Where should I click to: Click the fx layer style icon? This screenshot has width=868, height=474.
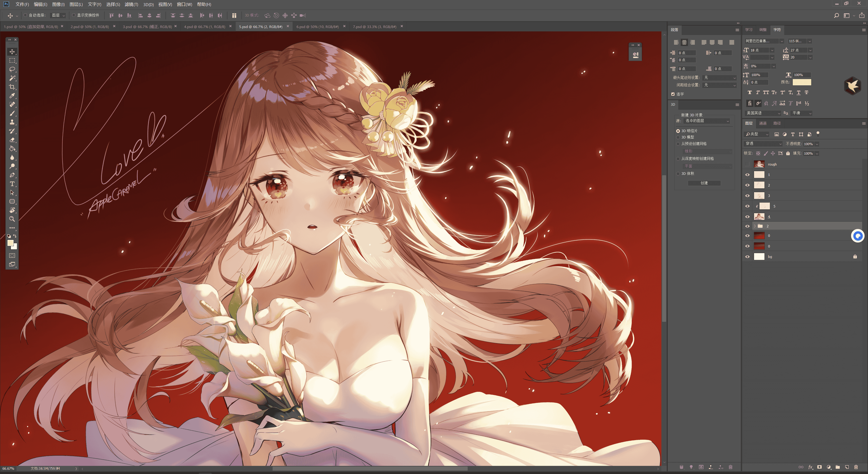[x=811, y=467]
